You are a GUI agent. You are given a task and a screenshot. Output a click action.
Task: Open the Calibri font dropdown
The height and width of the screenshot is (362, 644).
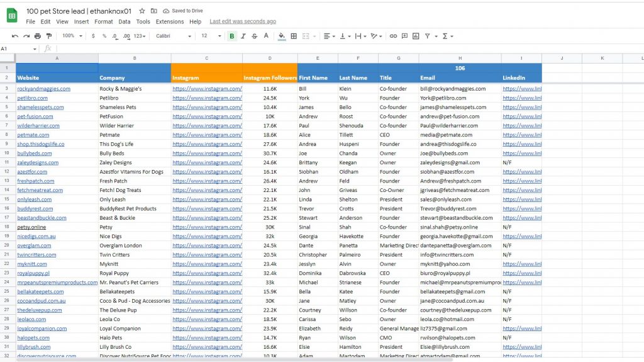coord(174,37)
